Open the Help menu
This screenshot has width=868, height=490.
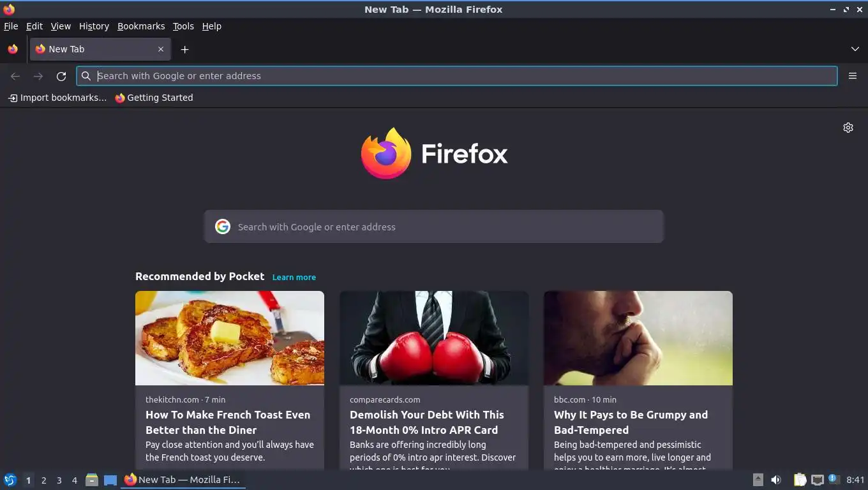212,26
